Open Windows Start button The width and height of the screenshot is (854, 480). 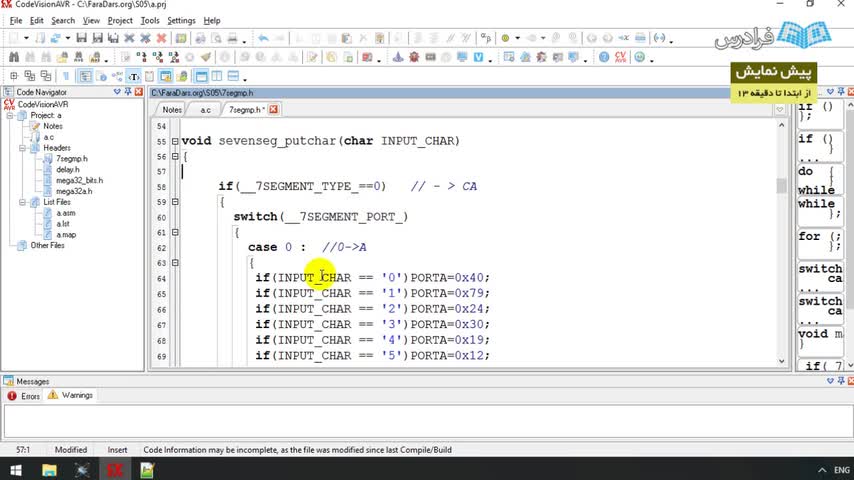coord(16,470)
